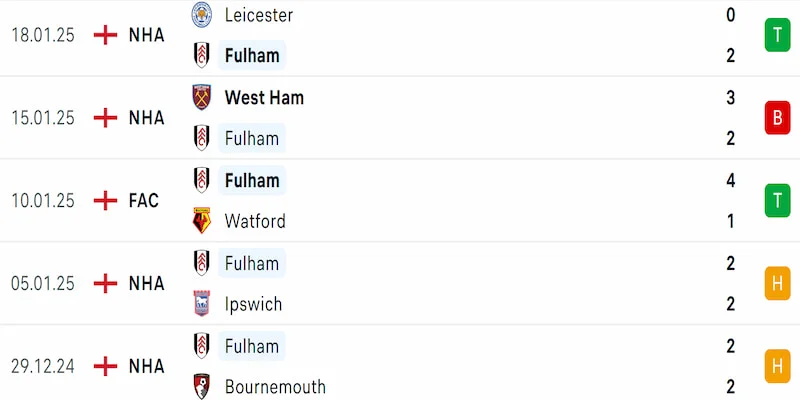
Task: Click England flag beside the FAC match
Action: (104, 201)
